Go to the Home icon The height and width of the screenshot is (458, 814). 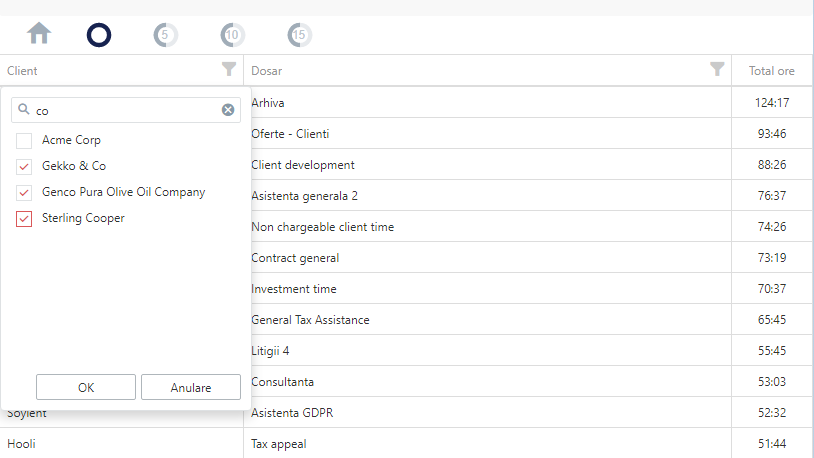tap(39, 34)
